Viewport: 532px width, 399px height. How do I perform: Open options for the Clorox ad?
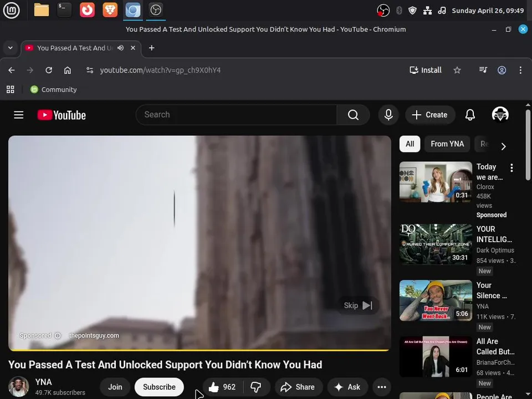511,167
